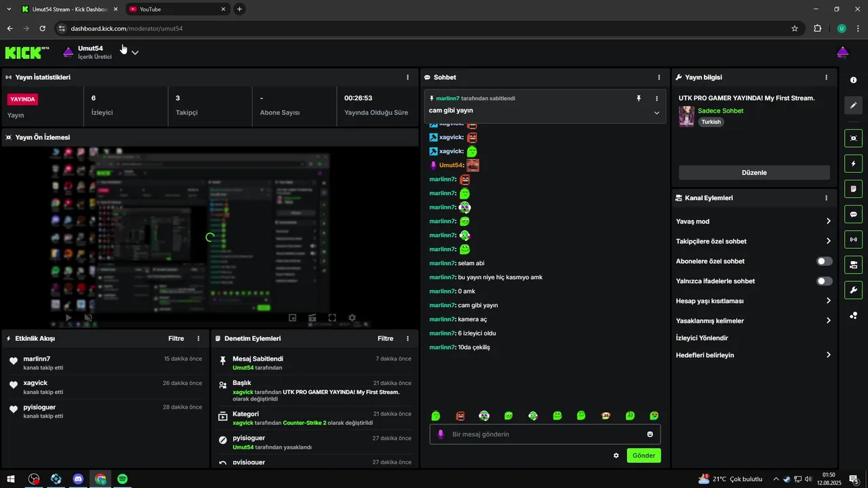This screenshot has height=488, width=868.
Task: Open Filtre in Etkinlik Akışı panel
Action: (176, 338)
